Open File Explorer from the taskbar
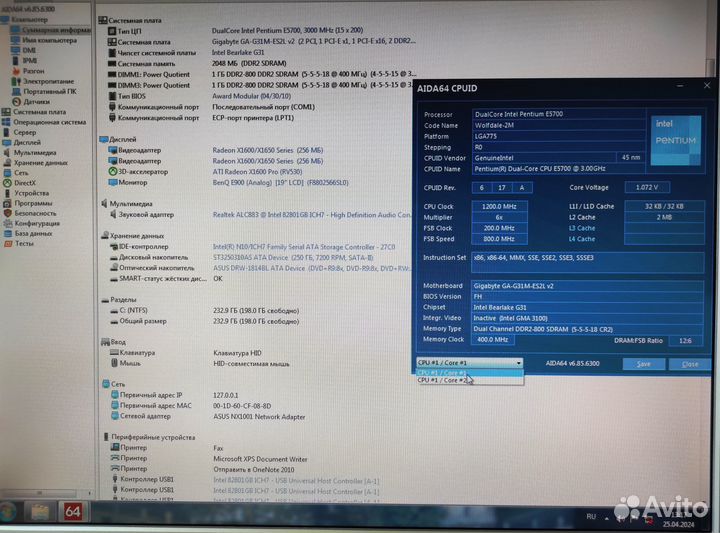 point(39,511)
